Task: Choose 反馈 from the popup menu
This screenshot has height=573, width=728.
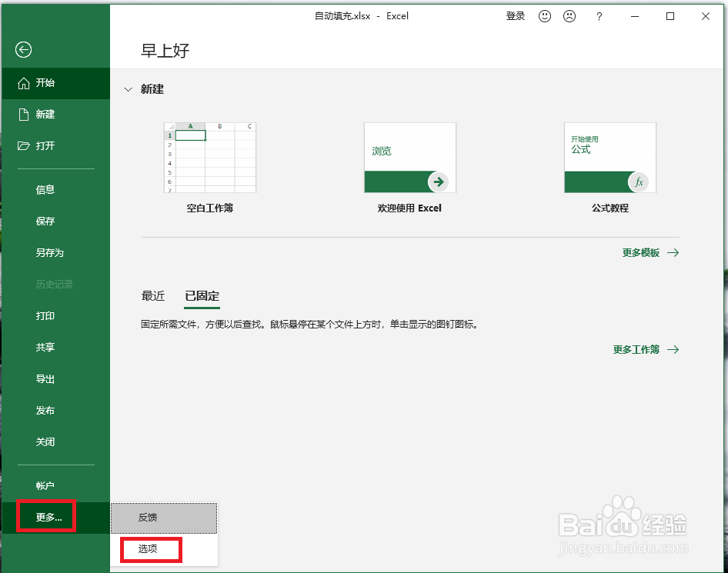Action: pos(164,518)
